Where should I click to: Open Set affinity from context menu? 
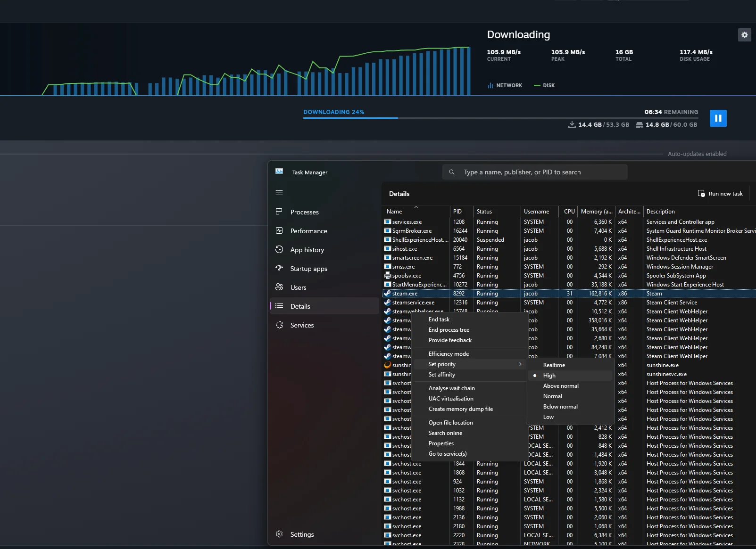[469, 375]
